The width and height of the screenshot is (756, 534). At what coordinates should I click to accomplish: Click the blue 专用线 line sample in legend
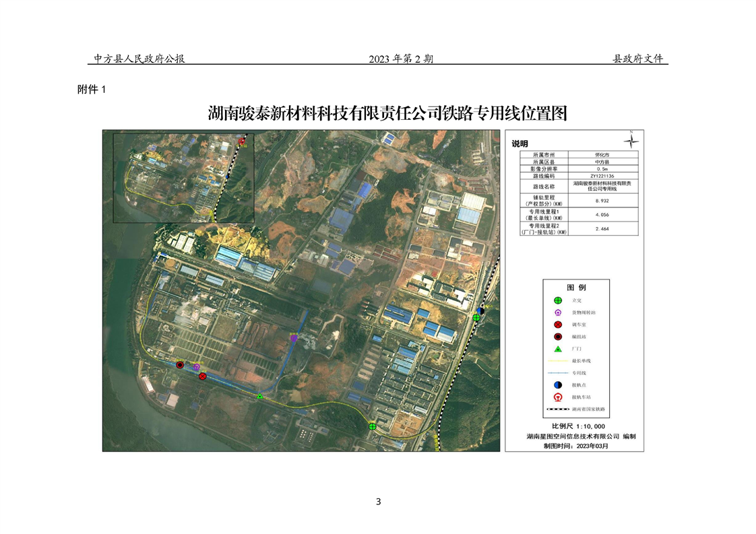click(x=558, y=372)
